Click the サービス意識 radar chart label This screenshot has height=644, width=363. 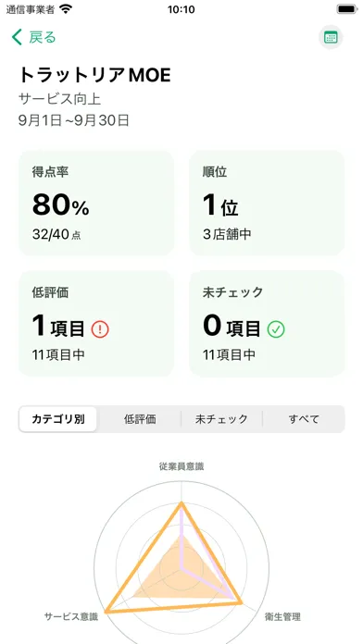[x=70, y=616]
